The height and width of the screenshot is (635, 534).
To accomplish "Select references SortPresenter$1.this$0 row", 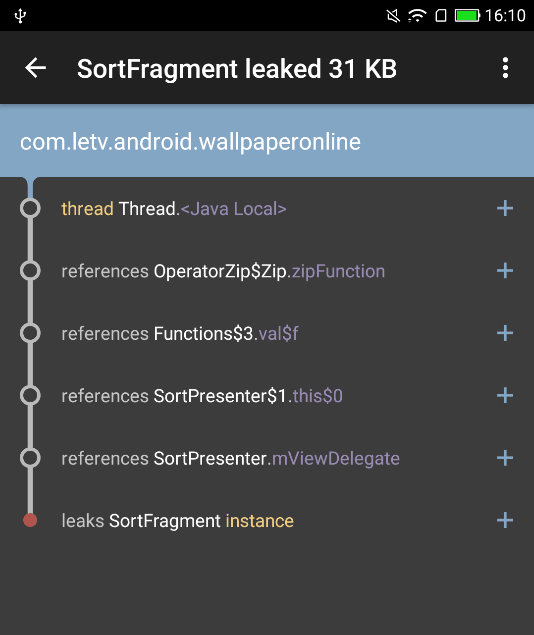I will coord(267,396).
